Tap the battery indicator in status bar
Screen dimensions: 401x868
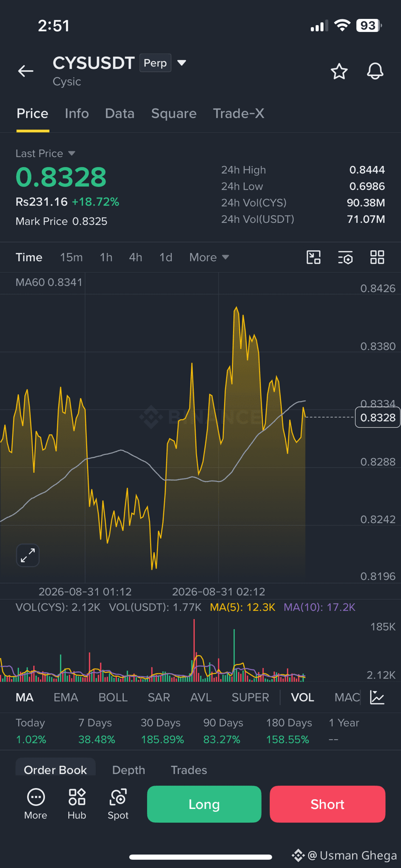(x=369, y=26)
